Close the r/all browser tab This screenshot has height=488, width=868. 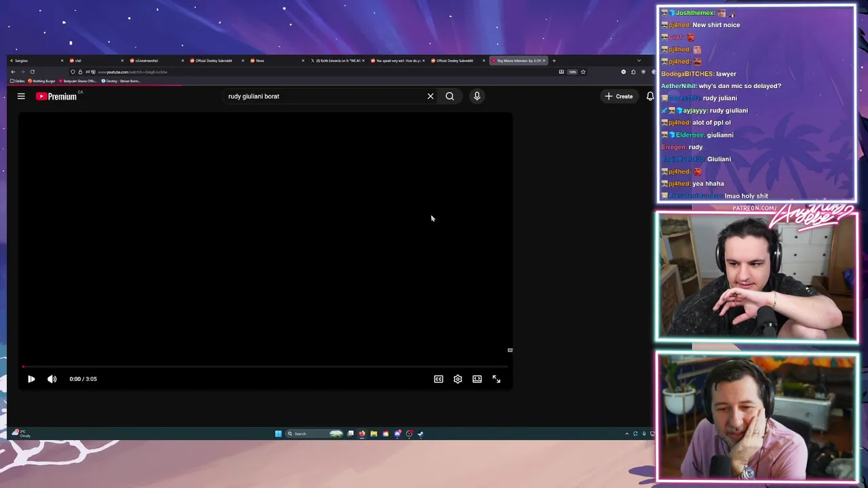coord(122,60)
